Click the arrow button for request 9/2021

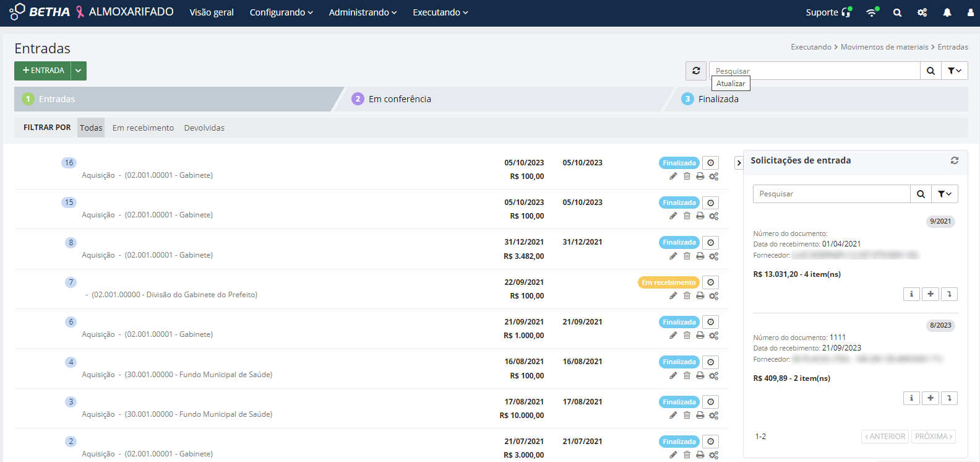949,294
